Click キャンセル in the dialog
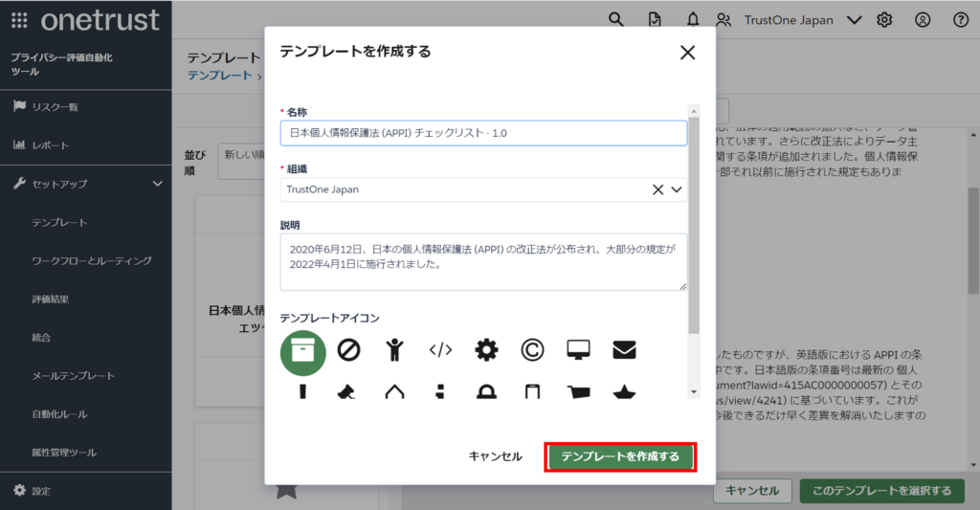 [495, 456]
